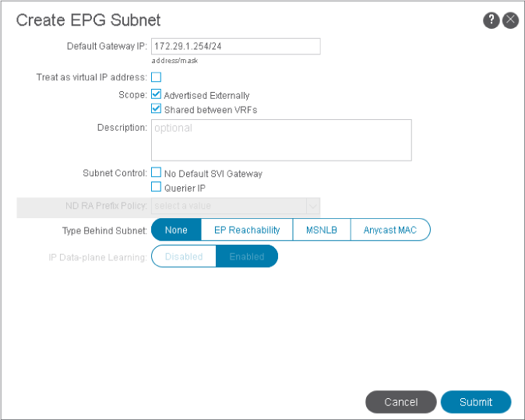
Task: Choose EP Reachability subnet type
Action: (x=247, y=230)
